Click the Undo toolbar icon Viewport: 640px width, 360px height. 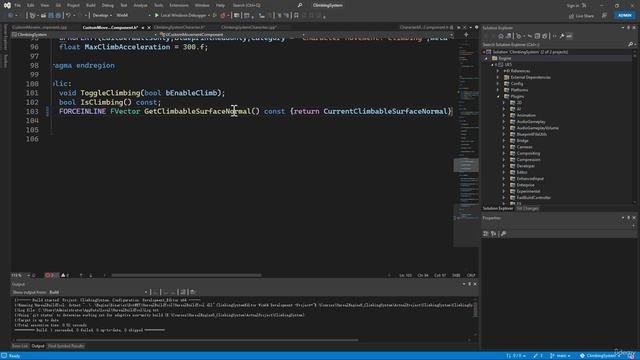(x=69, y=16)
